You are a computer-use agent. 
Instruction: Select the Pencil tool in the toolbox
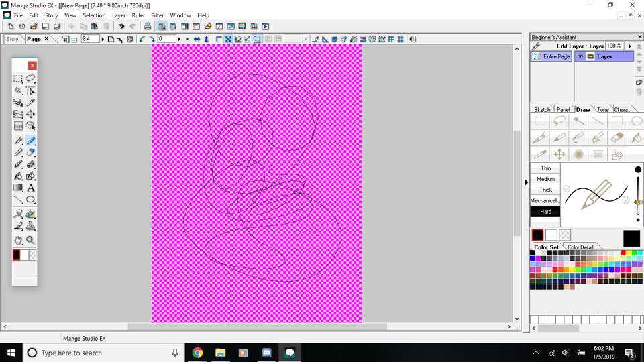[31, 141]
